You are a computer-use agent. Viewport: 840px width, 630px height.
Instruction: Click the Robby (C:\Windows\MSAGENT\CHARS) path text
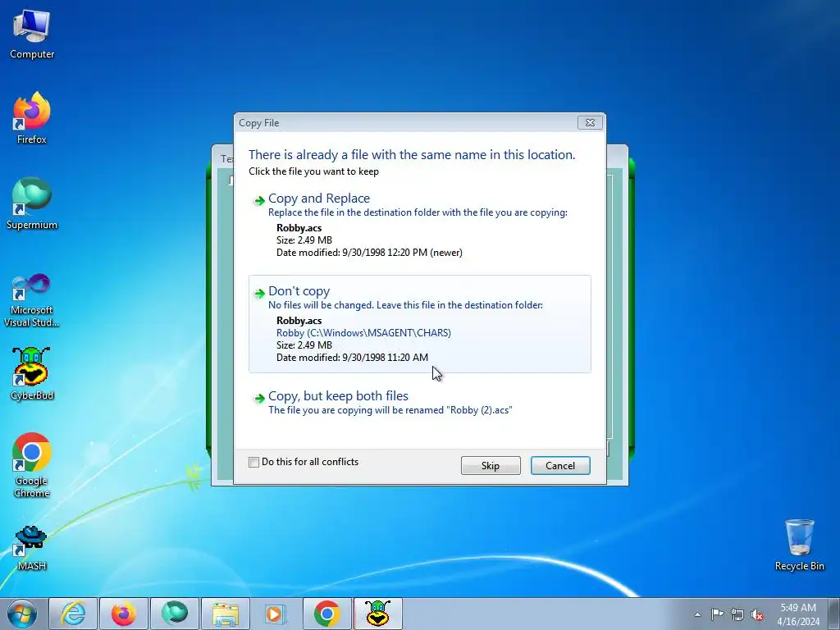pyautogui.click(x=363, y=333)
